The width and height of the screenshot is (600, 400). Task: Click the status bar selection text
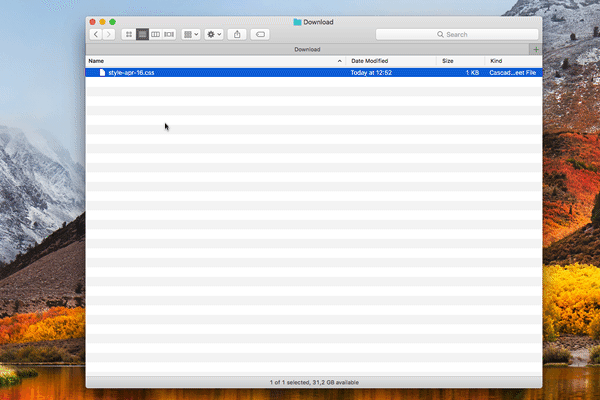(x=314, y=382)
